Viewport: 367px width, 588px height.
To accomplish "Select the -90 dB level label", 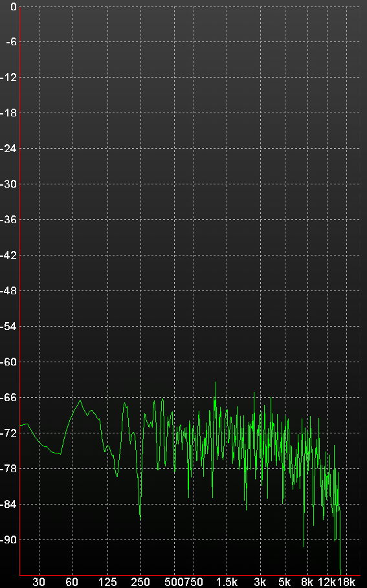I will click(8, 540).
